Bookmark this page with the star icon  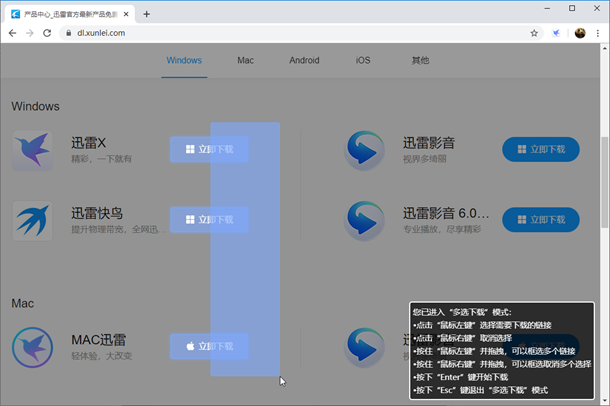534,33
